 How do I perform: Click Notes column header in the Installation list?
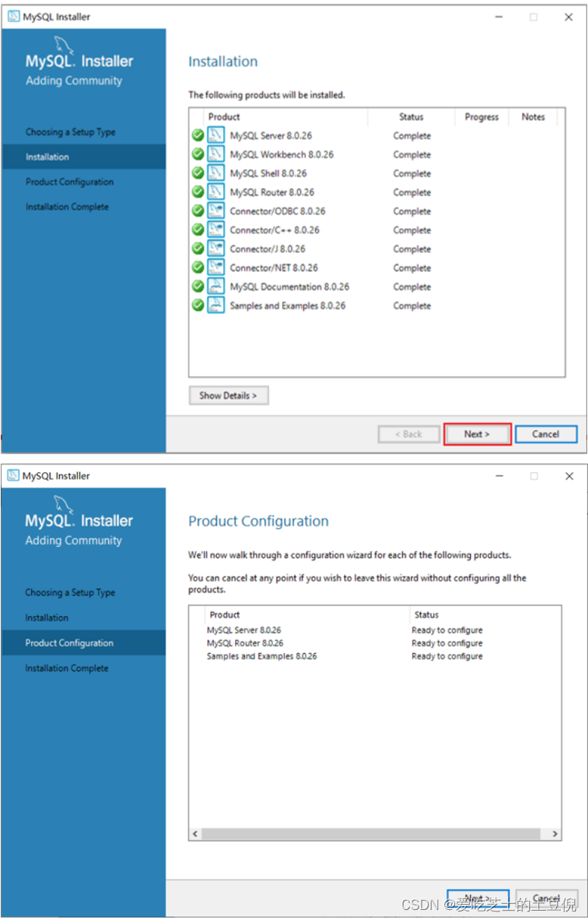click(x=533, y=117)
